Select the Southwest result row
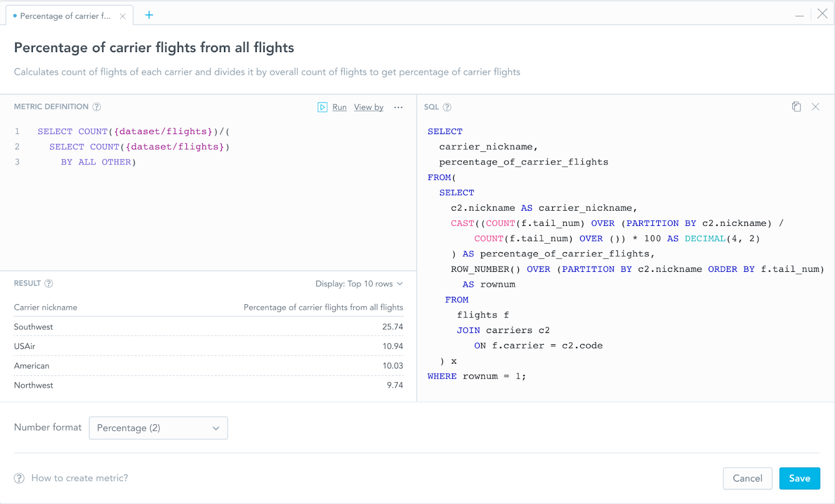This screenshot has height=504, width=835. coord(209,327)
